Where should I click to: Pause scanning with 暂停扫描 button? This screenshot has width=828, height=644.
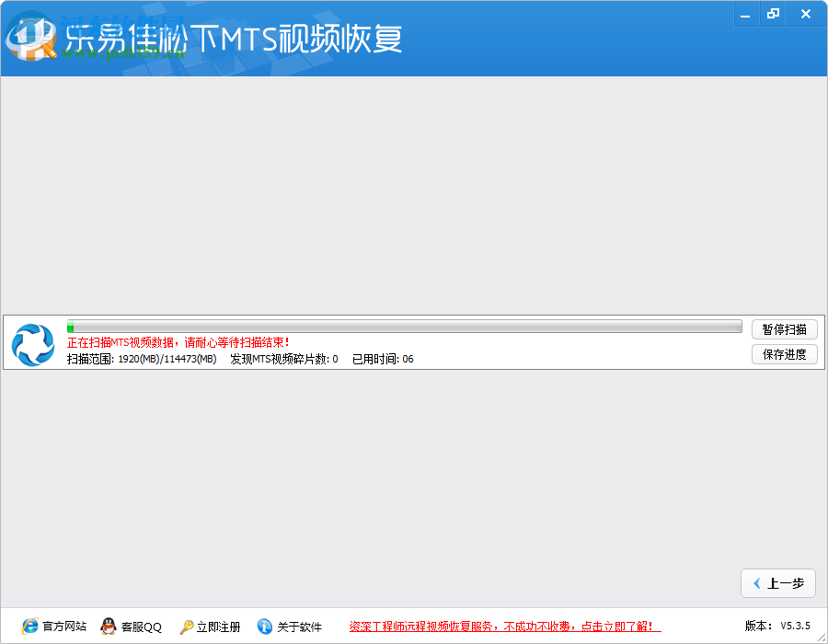pos(784,329)
